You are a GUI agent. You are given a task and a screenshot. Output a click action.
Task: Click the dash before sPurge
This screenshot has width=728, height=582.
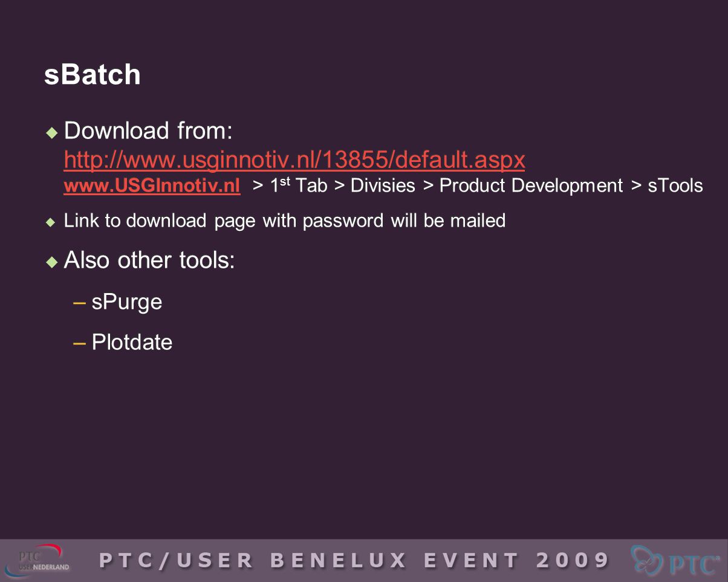[x=79, y=302]
